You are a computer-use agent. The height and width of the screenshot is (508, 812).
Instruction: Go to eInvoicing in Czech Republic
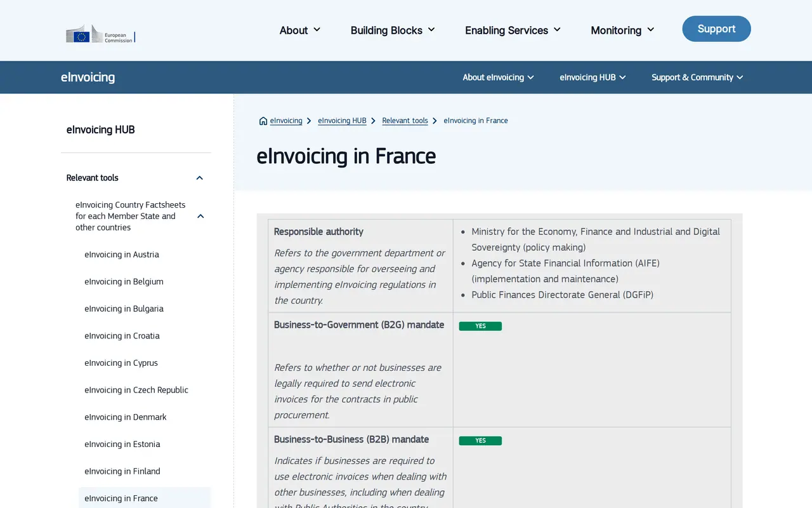point(136,390)
